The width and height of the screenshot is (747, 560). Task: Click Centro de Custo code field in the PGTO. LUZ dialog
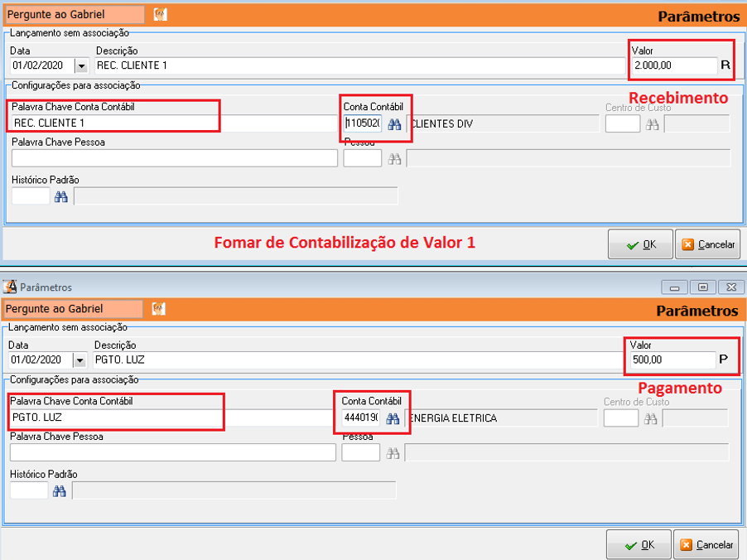[621, 418]
